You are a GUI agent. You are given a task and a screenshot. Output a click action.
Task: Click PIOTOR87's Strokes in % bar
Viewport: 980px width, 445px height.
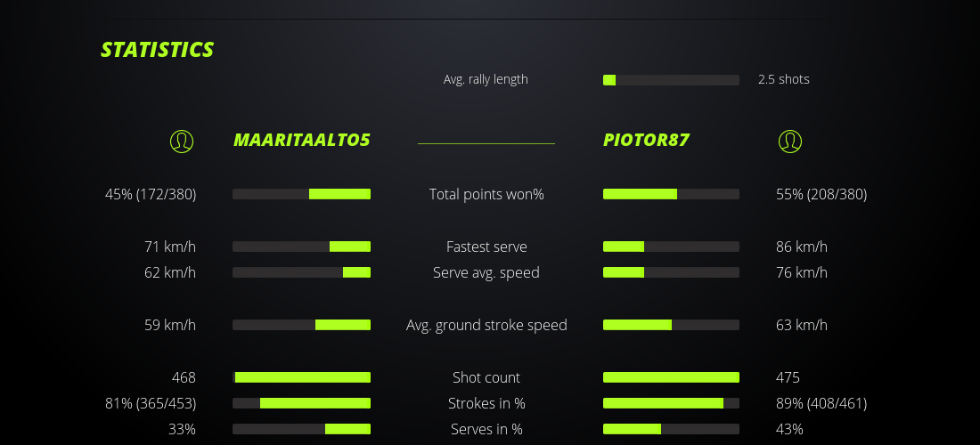pos(671,403)
